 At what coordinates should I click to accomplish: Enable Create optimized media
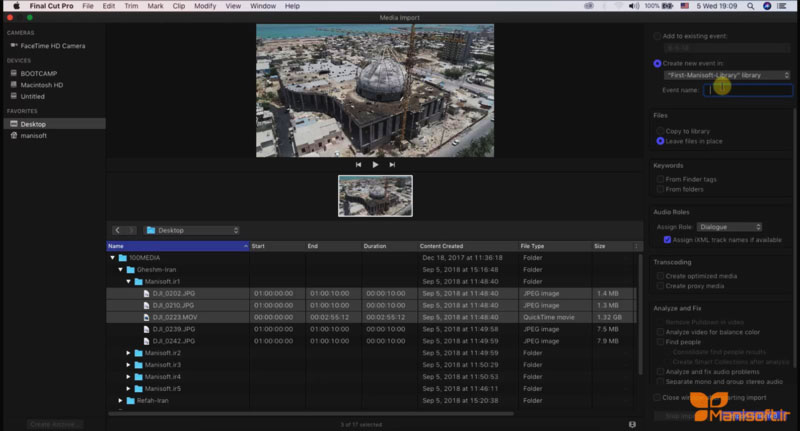[x=660, y=276]
